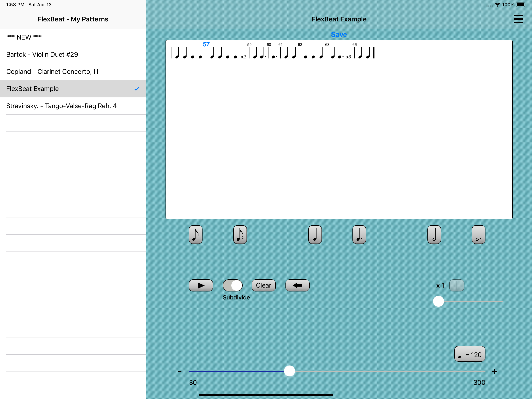Select measure number 61 in the score
Image resolution: width=532 pixels, height=399 pixels.
[280, 45]
